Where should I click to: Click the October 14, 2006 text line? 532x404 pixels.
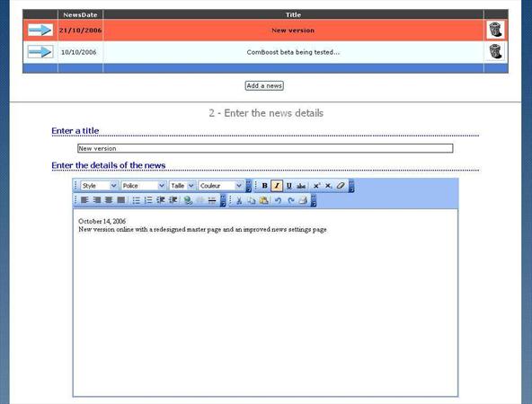102,222
